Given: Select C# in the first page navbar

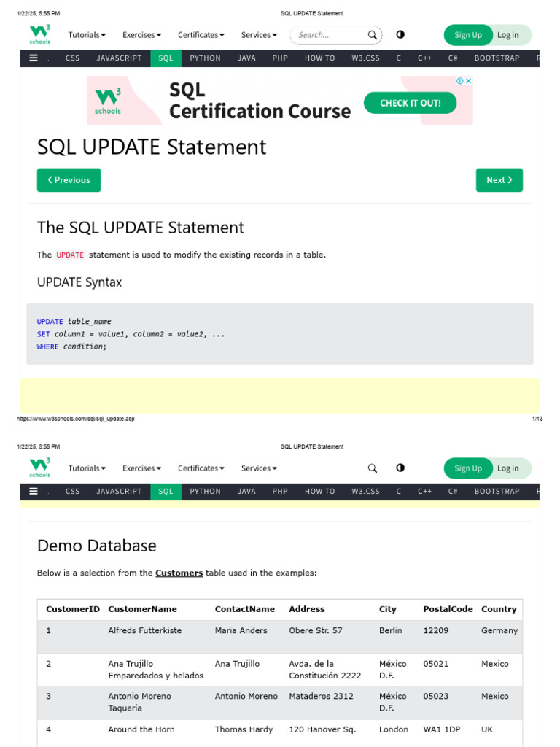Looking at the screenshot, I should [453, 58].
